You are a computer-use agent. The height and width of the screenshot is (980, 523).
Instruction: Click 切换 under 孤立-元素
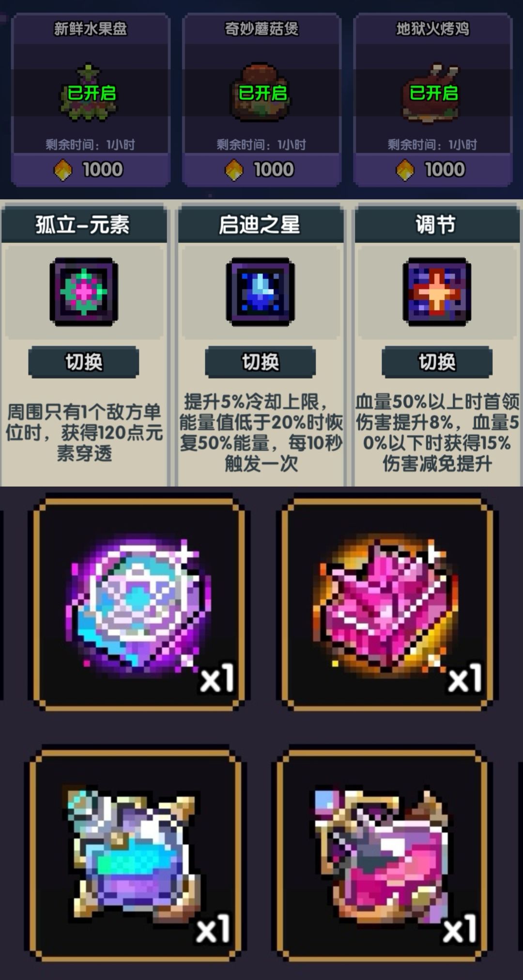pos(84,362)
